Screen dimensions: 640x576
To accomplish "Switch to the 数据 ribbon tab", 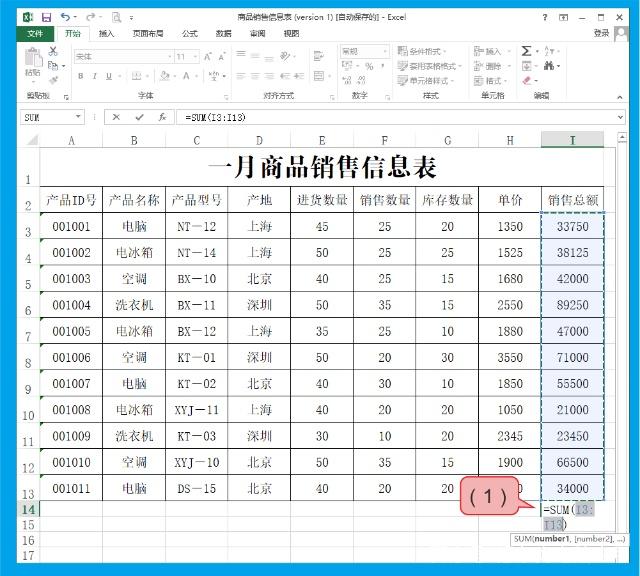I will tap(223, 33).
